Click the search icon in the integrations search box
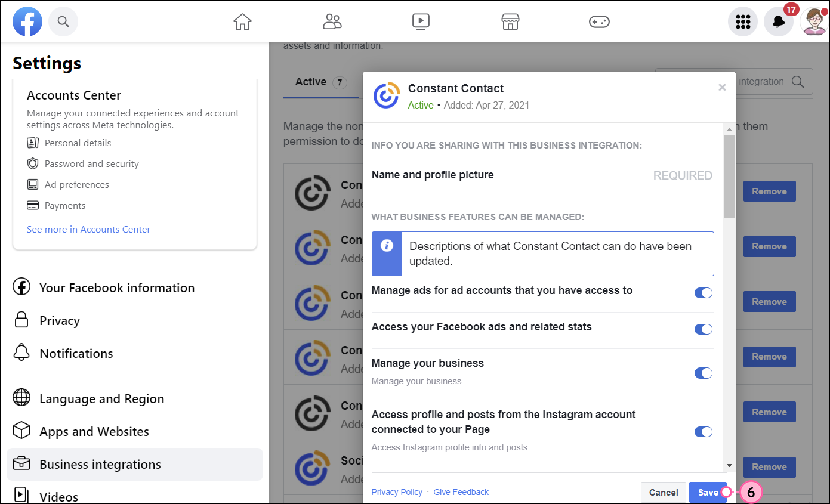The width and height of the screenshot is (830, 504). click(798, 81)
